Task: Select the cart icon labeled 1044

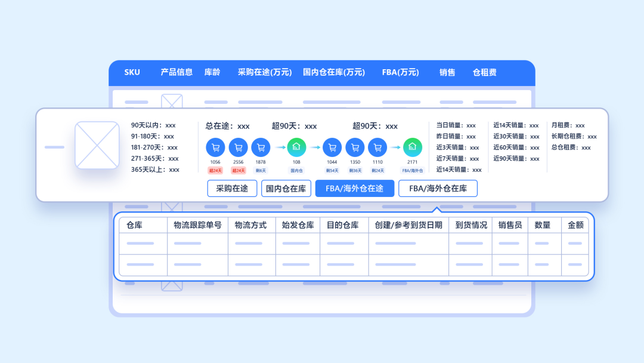Action: (x=332, y=146)
